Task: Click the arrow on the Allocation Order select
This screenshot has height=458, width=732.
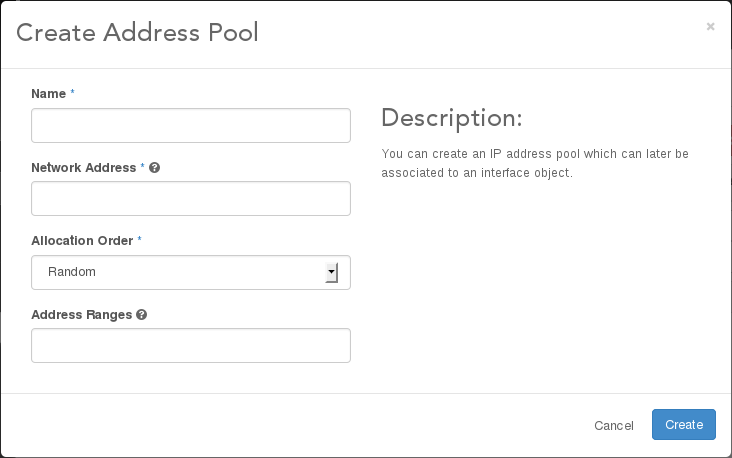Action: coord(332,272)
